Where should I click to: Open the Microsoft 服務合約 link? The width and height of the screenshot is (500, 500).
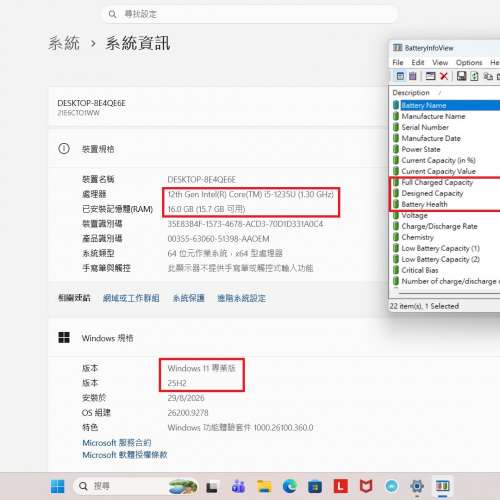117,443
